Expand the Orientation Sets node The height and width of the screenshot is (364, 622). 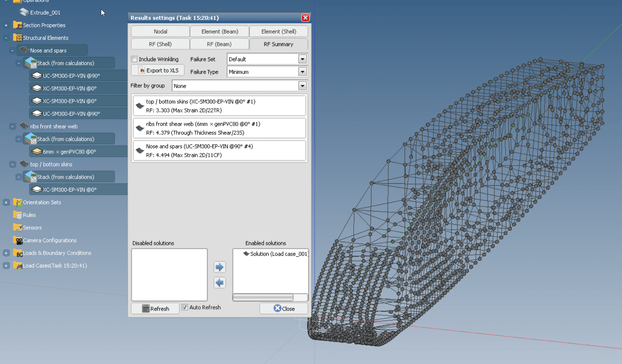[x=6, y=202]
